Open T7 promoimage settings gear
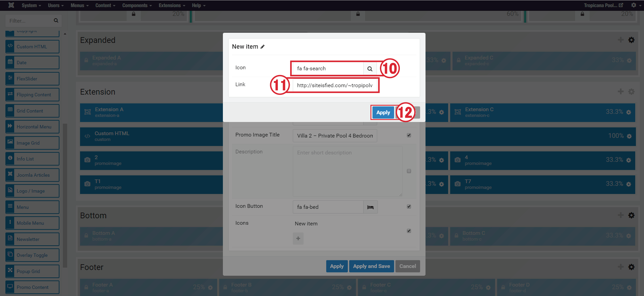 [x=628, y=184]
